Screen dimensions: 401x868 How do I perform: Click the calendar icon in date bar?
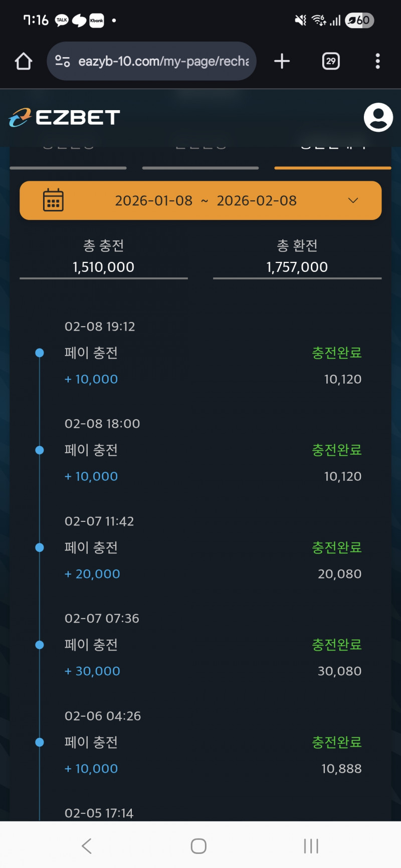click(x=53, y=200)
